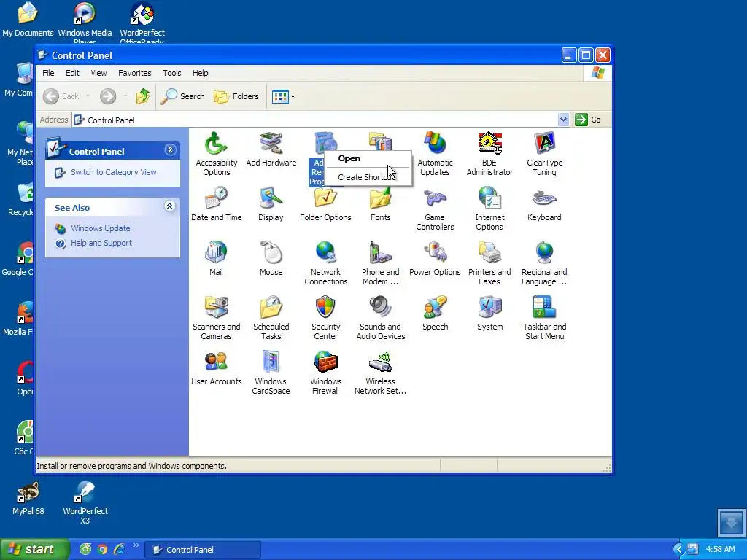Open Phone and Modem options icon
The height and width of the screenshot is (560, 747).
[x=380, y=263]
